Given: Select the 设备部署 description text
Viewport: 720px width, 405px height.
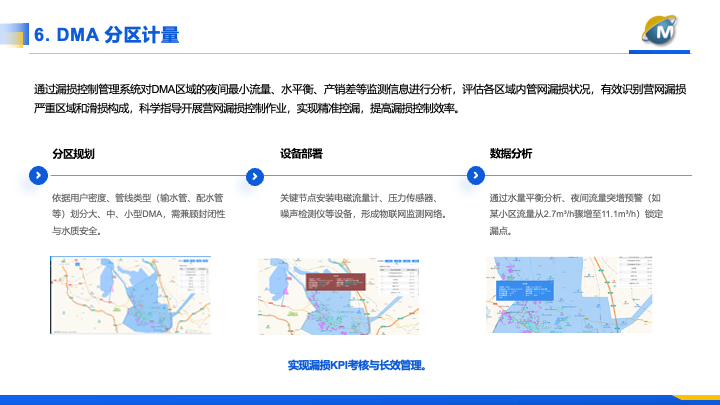Looking at the screenshot, I should tap(363, 206).
